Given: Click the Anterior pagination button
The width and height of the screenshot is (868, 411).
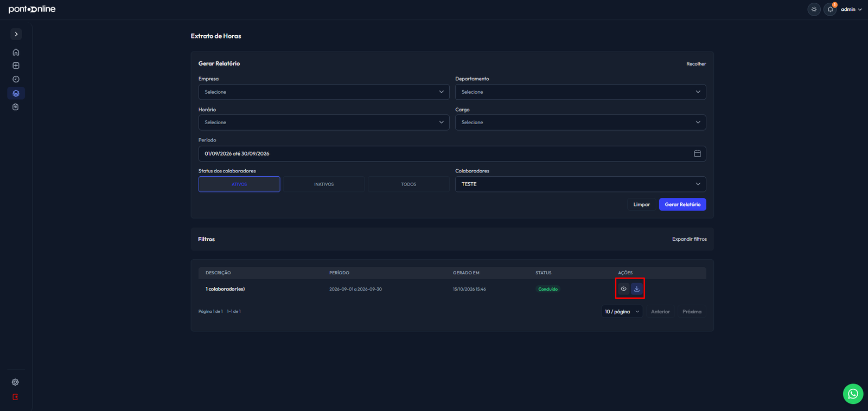Looking at the screenshot, I should 660,312.
